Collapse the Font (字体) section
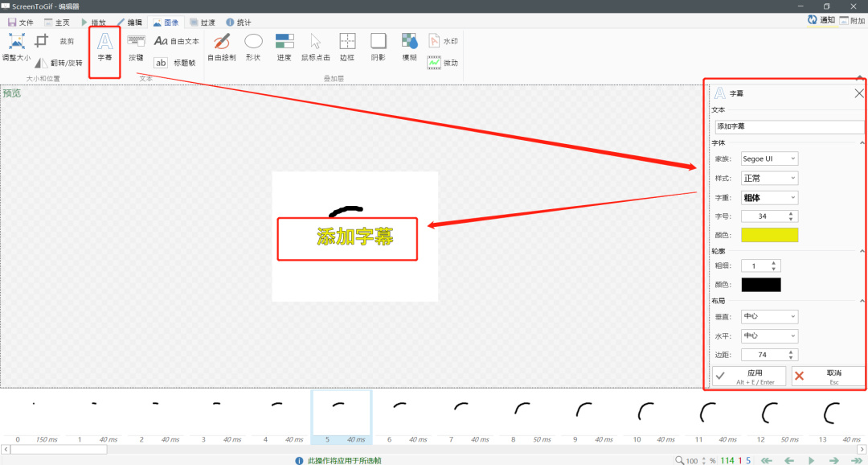Image resolution: width=868 pixels, height=465 pixels. pos(862,143)
